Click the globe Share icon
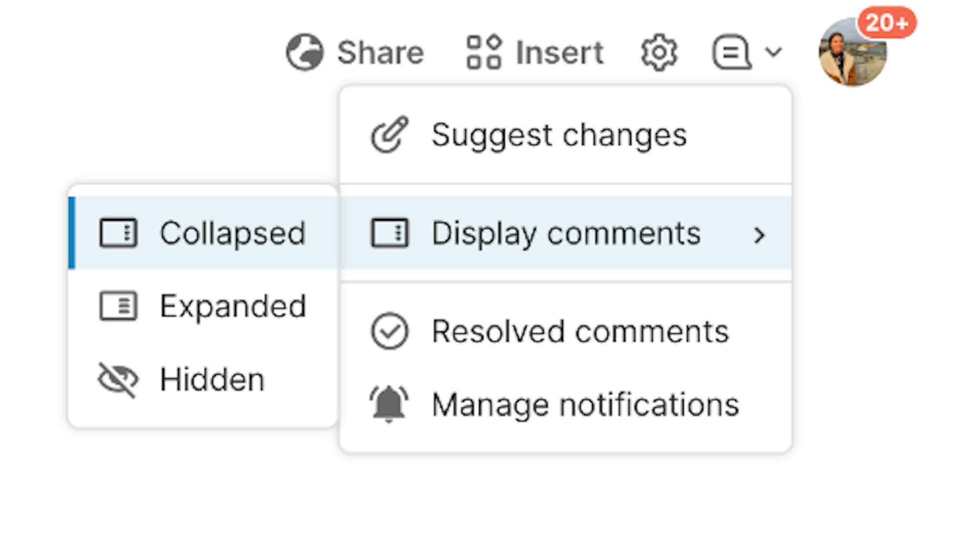The height and width of the screenshot is (535, 980). point(304,52)
